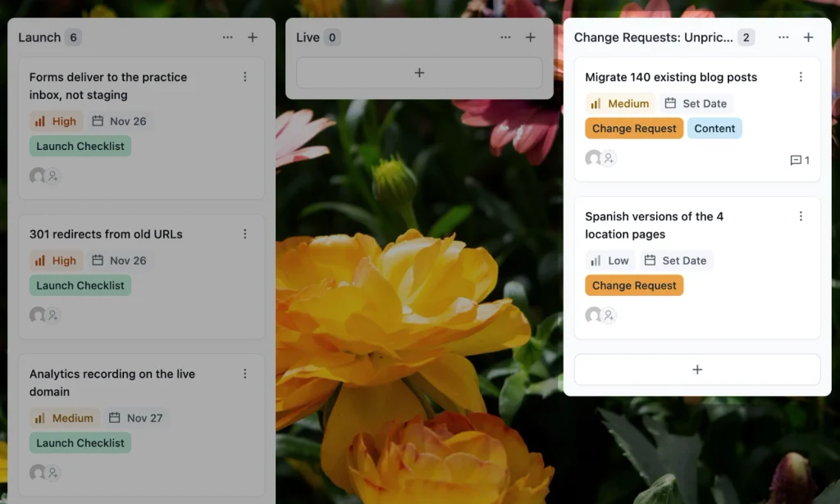Screen dimensions: 840x504
Task: Edit Nov 27 date on Analytics card
Action: click(x=136, y=418)
